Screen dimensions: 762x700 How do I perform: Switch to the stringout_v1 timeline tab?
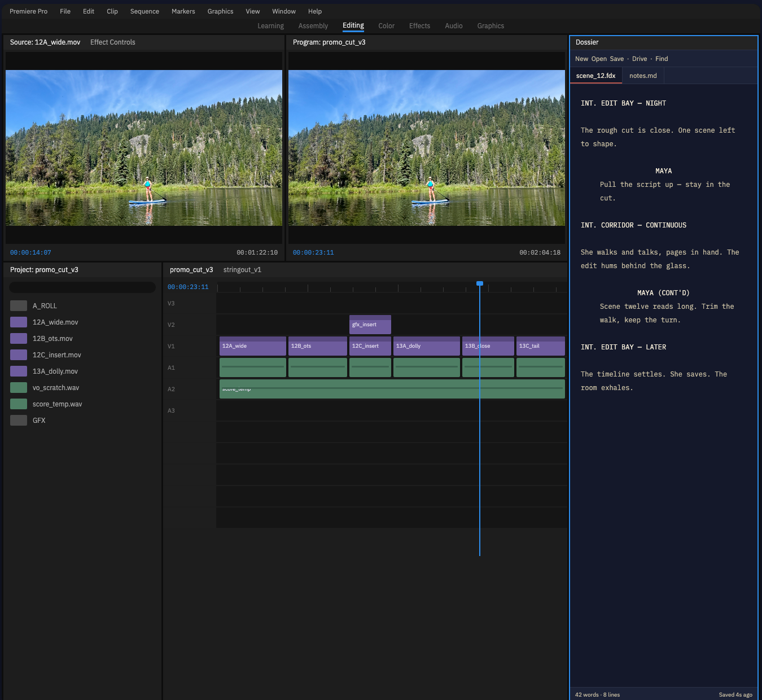pyautogui.click(x=242, y=270)
